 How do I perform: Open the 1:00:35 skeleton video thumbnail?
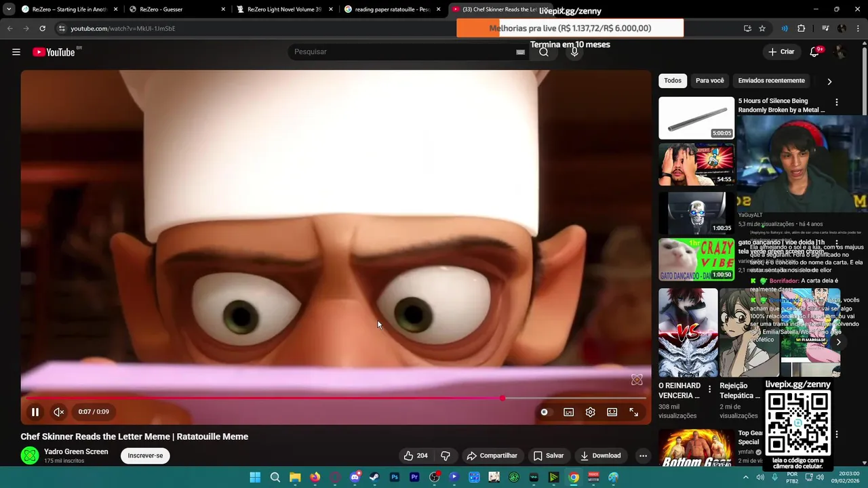[696, 212]
